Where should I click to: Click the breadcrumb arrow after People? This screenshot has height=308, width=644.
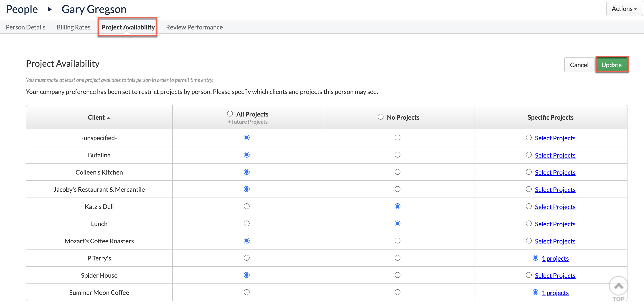[x=50, y=10]
